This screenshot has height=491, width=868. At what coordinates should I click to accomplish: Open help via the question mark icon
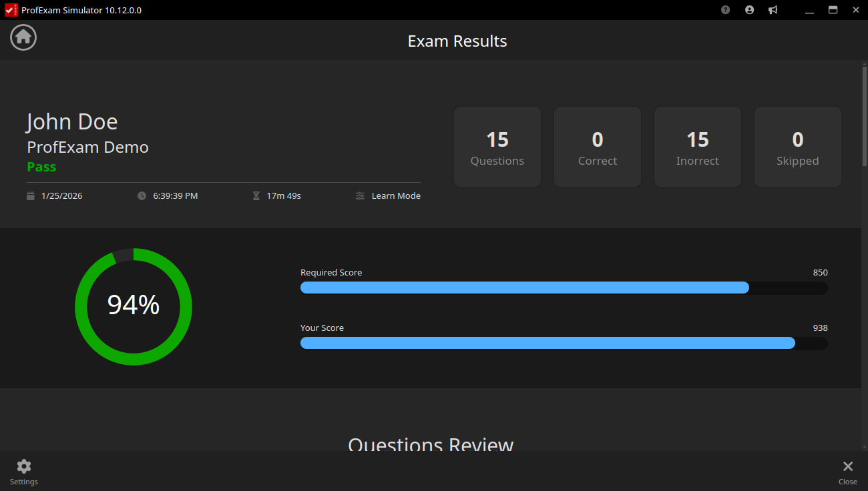point(726,10)
